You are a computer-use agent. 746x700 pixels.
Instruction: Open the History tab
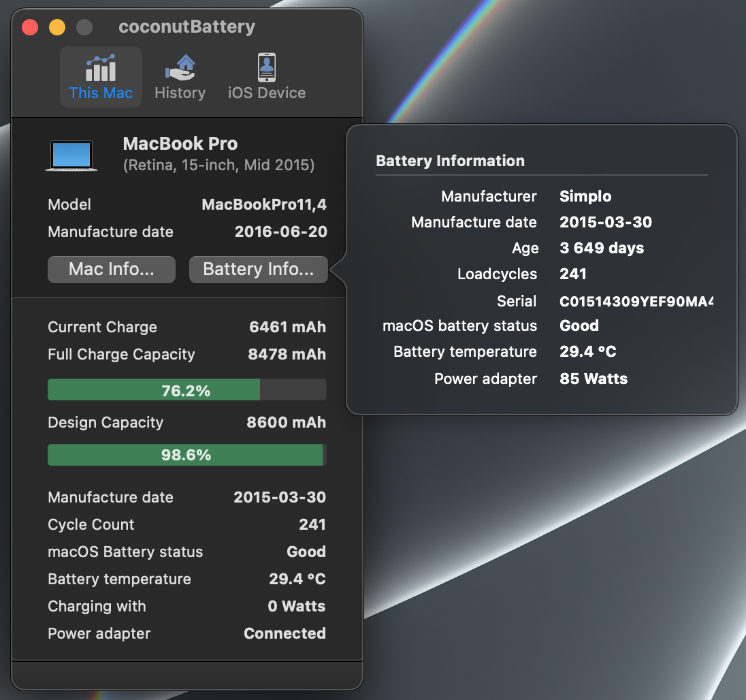point(180,77)
